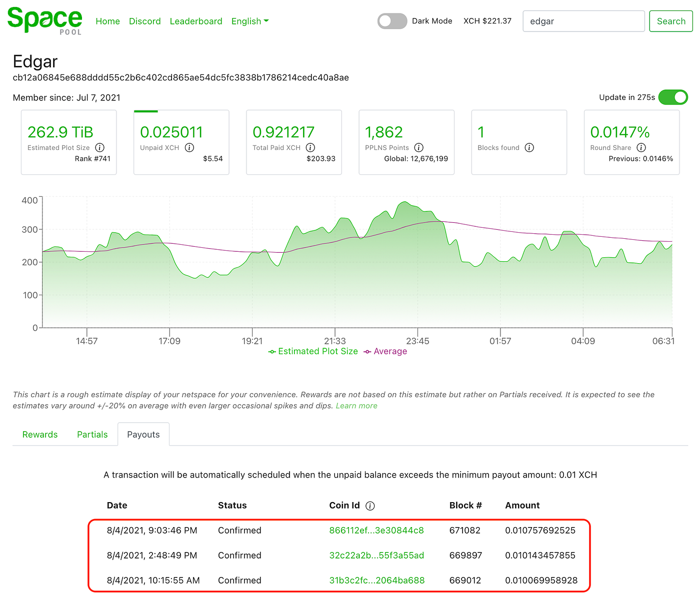Switch to the Rewards tab
Screen dimensions: 700x600
pos(40,435)
